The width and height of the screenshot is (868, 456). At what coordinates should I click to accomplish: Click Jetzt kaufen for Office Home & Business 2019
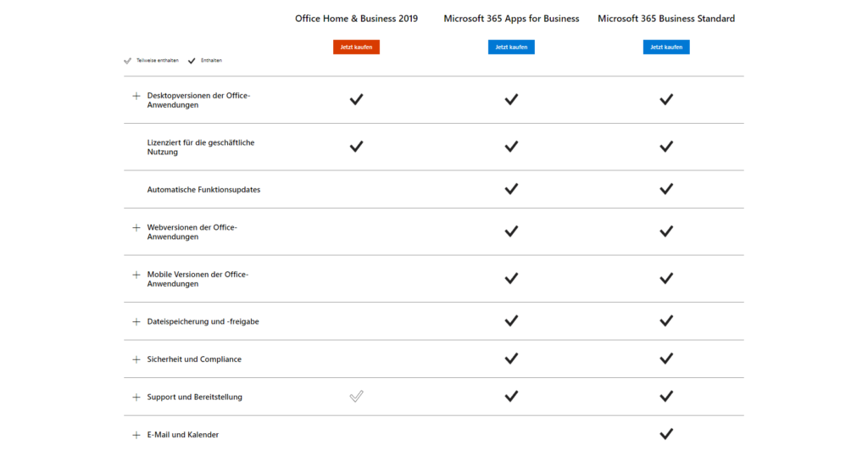pos(356,47)
